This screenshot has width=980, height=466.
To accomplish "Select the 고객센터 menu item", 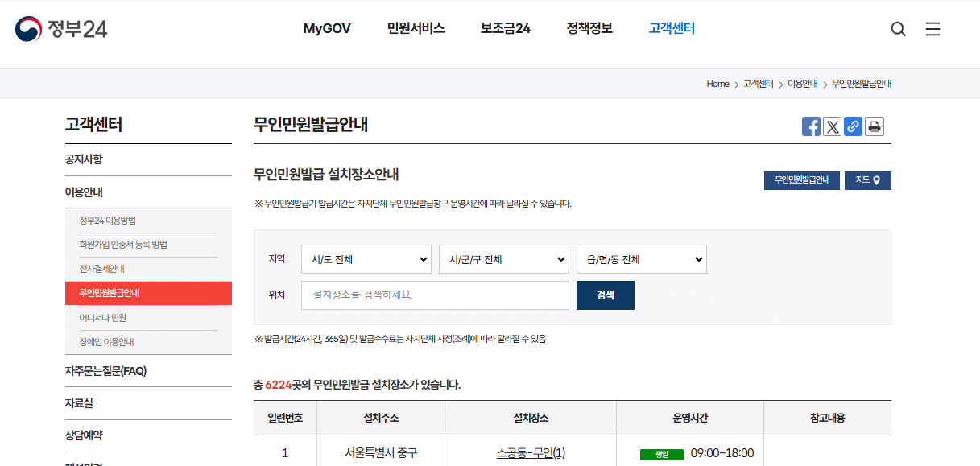I will [671, 28].
